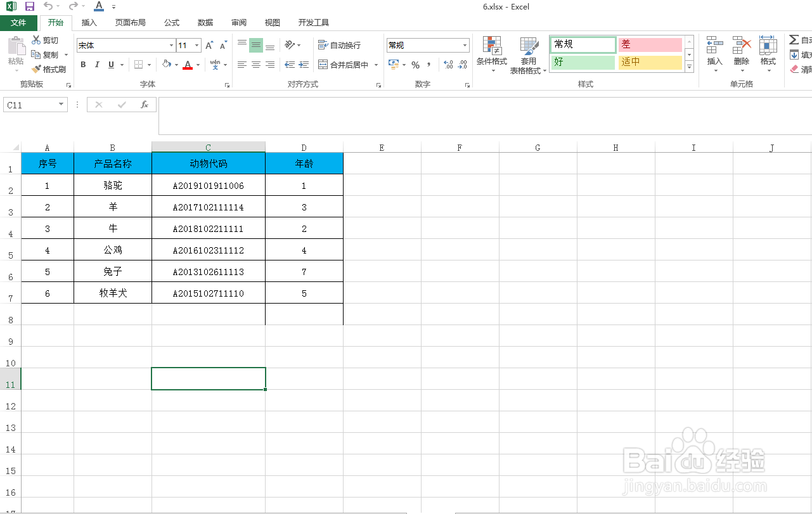
Task: Align text to the left
Action: (242, 65)
